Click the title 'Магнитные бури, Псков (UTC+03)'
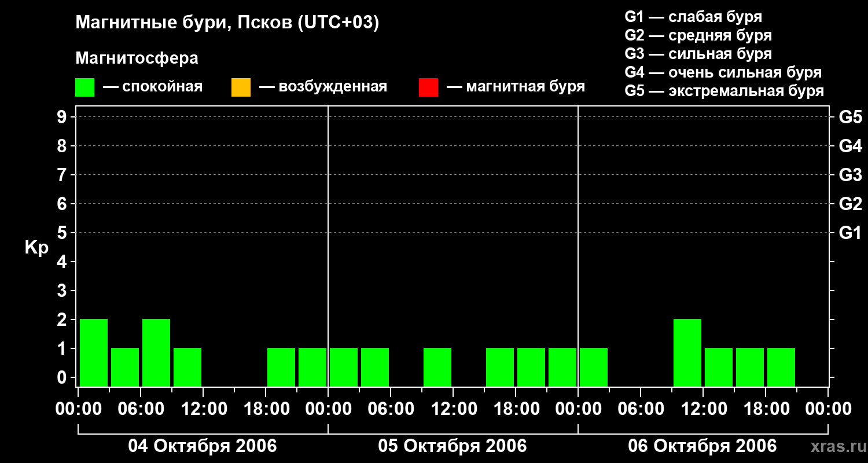The height and width of the screenshot is (463, 868). point(227,23)
